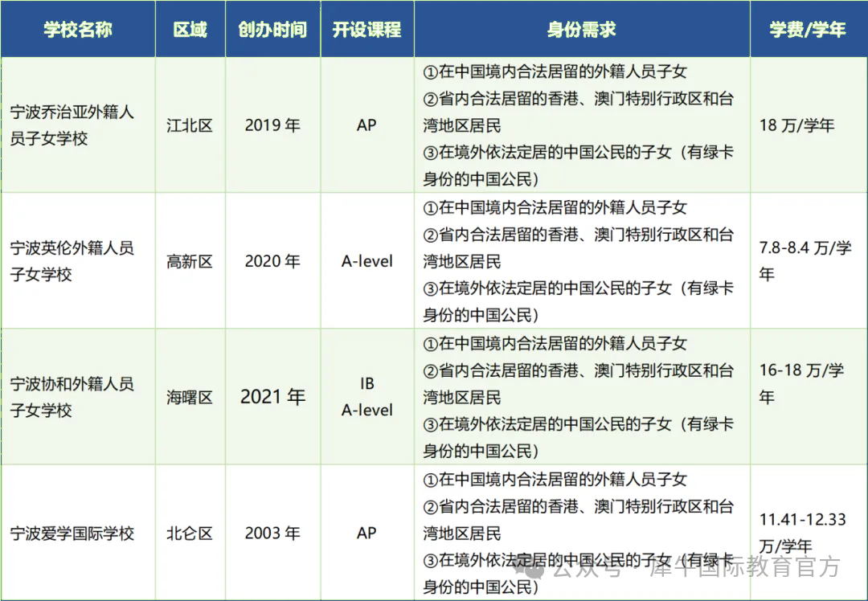The height and width of the screenshot is (601, 868).
Task: Click the 区域 column header
Action: point(190,29)
